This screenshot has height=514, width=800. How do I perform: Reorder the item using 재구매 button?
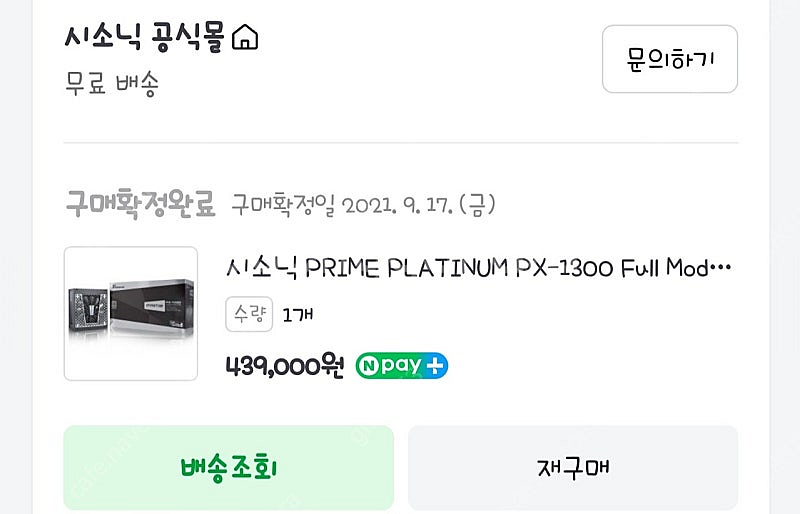pos(573,468)
